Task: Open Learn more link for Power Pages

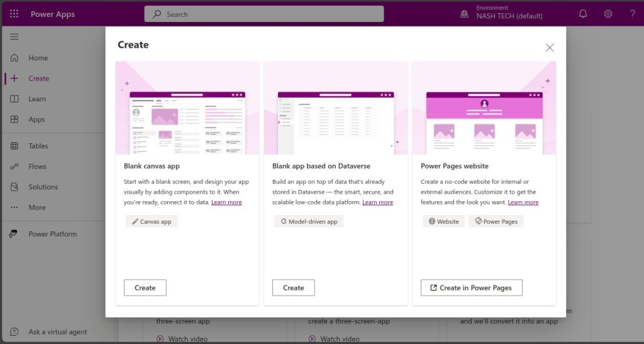Action: [523, 203]
